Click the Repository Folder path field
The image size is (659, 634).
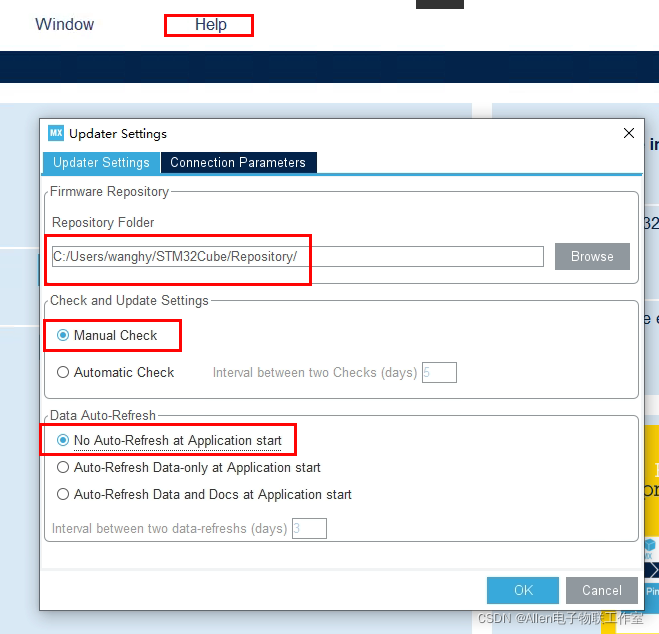(x=298, y=256)
